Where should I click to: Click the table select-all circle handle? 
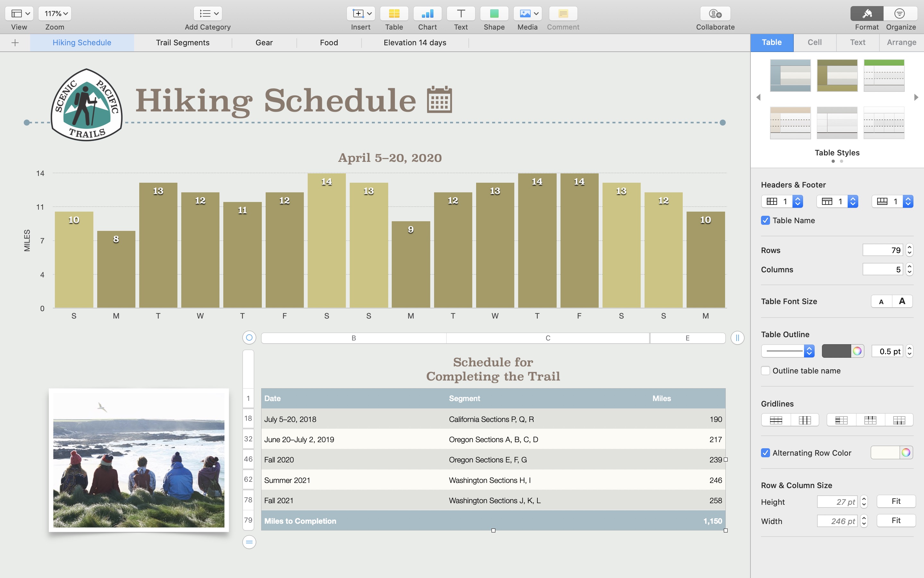click(249, 337)
